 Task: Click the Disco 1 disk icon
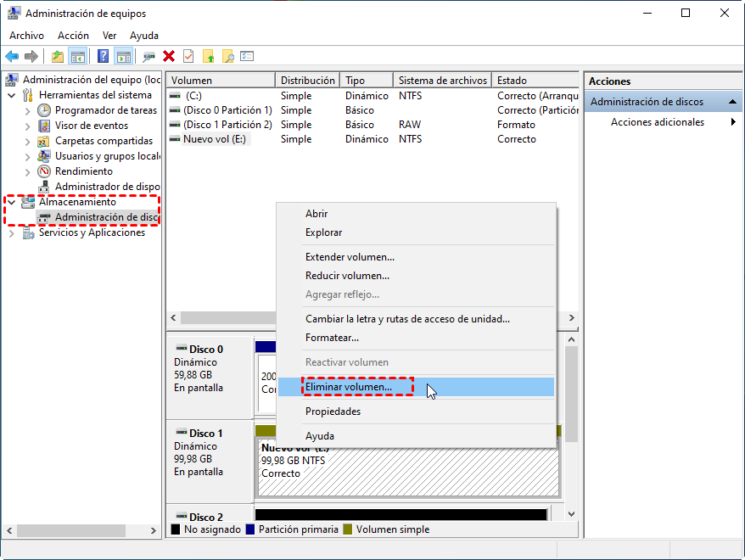(182, 432)
